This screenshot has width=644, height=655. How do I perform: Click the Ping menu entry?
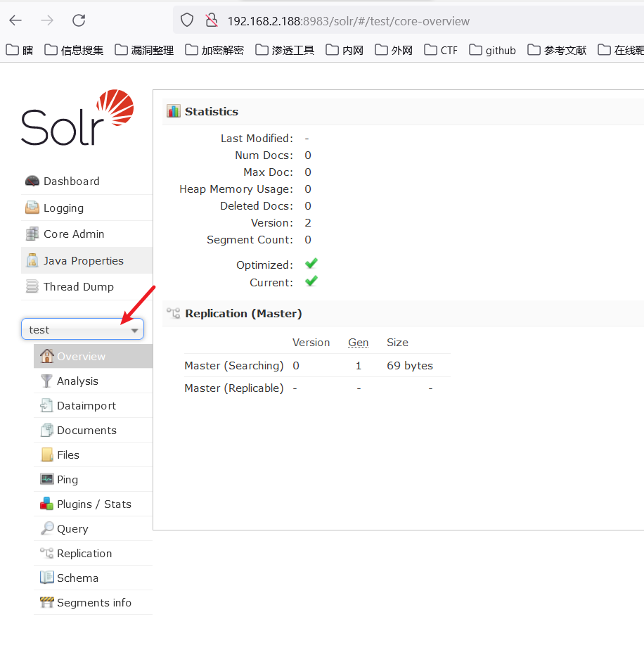(67, 479)
